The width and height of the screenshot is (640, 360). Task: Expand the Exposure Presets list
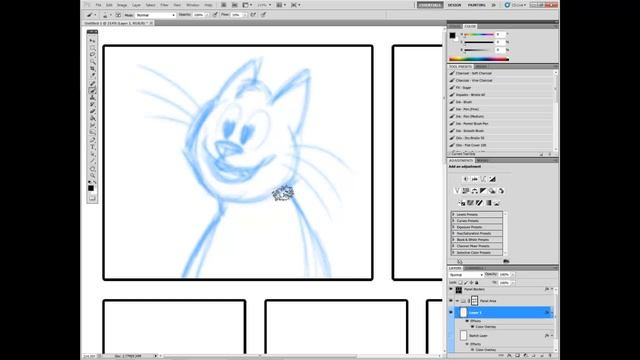(x=453, y=227)
